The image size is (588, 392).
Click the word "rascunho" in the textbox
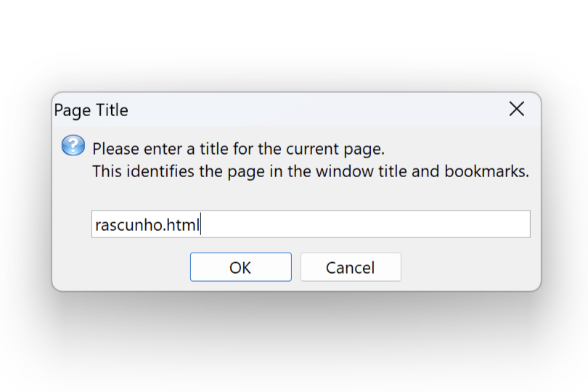click(128, 225)
